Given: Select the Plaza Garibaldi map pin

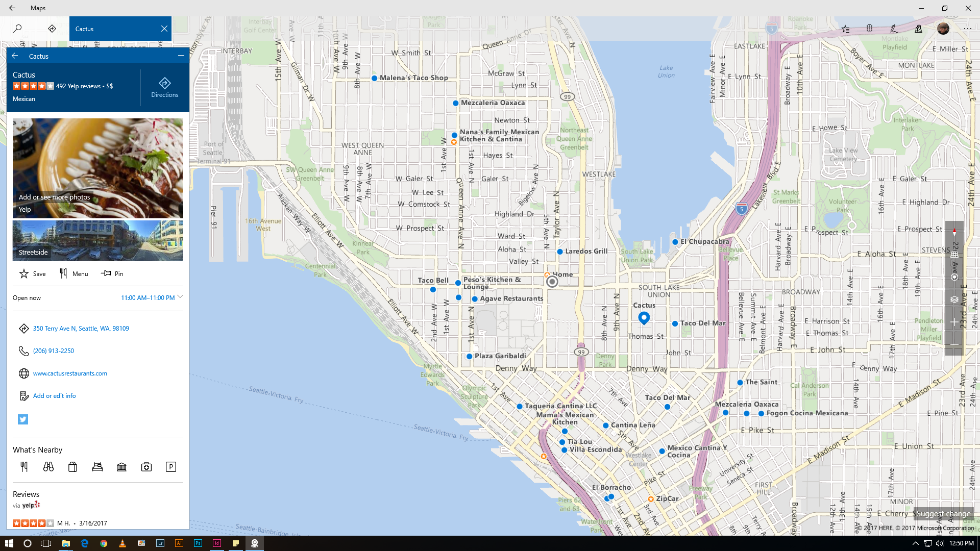Looking at the screenshot, I should (x=469, y=356).
